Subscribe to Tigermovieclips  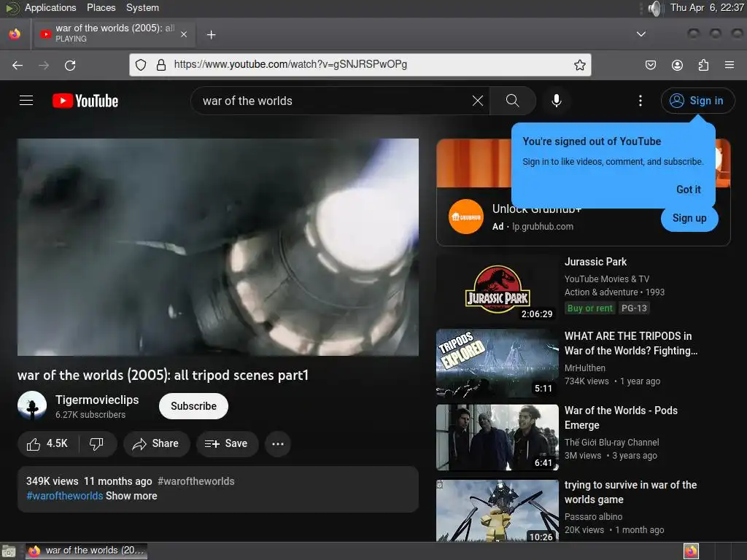pyautogui.click(x=193, y=406)
